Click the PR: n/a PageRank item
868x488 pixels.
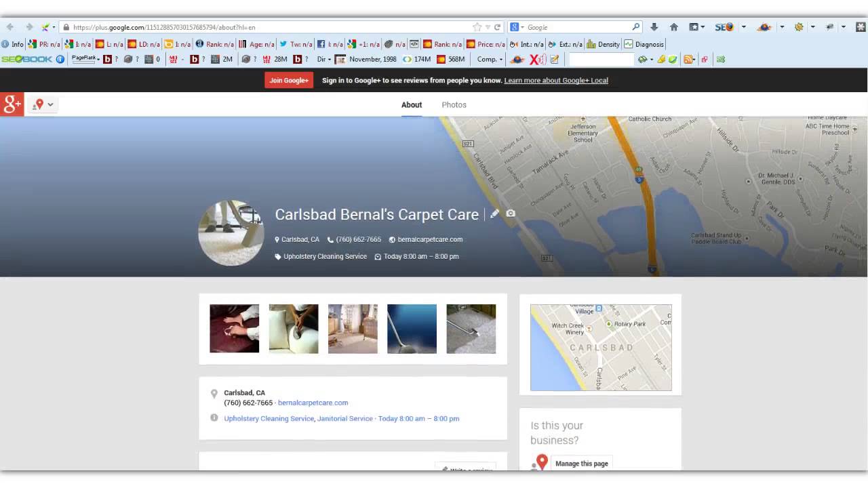coord(44,44)
